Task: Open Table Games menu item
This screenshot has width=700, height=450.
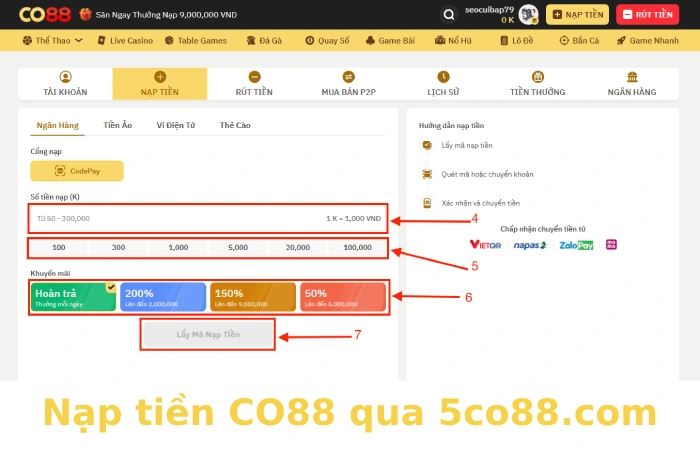Action: click(x=196, y=41)
